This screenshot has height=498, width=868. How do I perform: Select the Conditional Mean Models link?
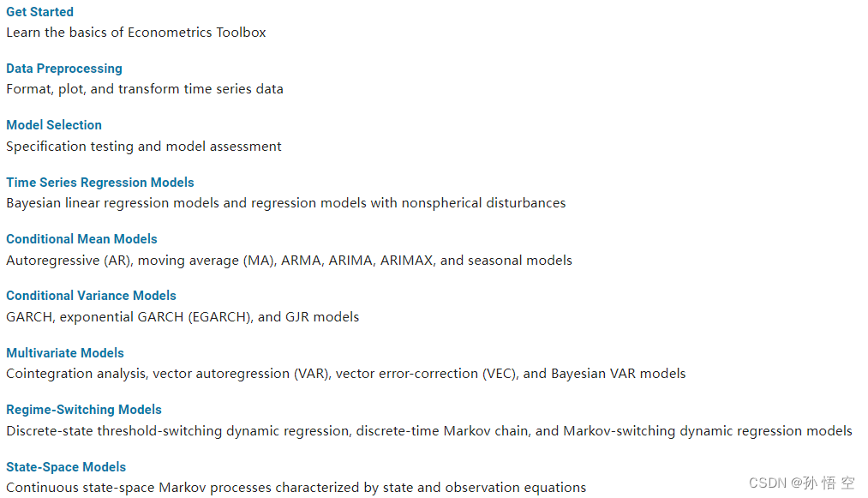click(x=81, y=239)
